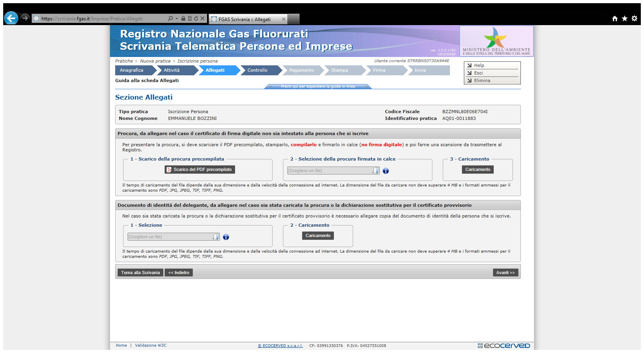Click the Nuova pratica breadcrumb
644x353 pixels.
click(x=155, y=61)
